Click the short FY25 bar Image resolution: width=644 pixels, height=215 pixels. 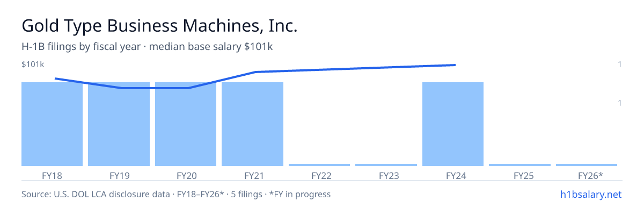(519, 165)
